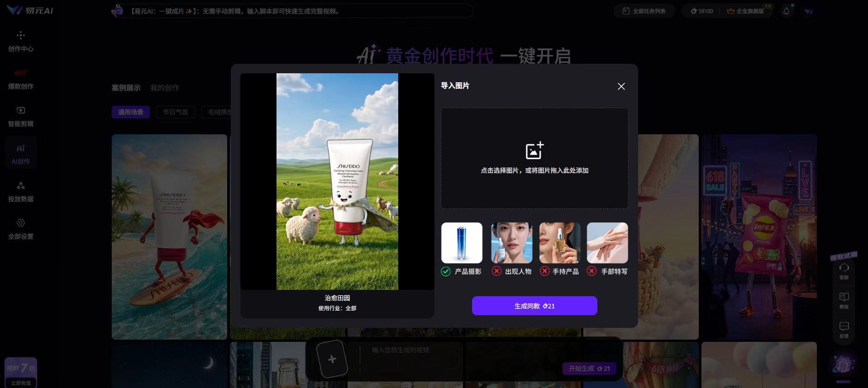868x388 pixels.
Task: Click the 58100 credits balance
Action: (x=701, y=11)
